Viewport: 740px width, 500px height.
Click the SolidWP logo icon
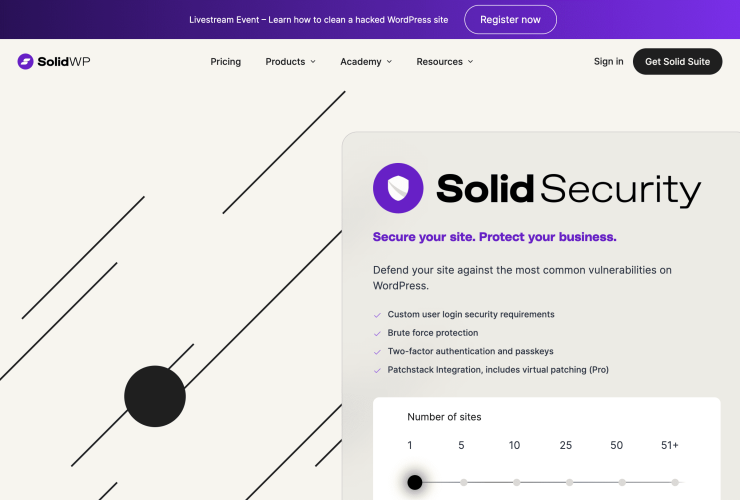pos(25,62)
